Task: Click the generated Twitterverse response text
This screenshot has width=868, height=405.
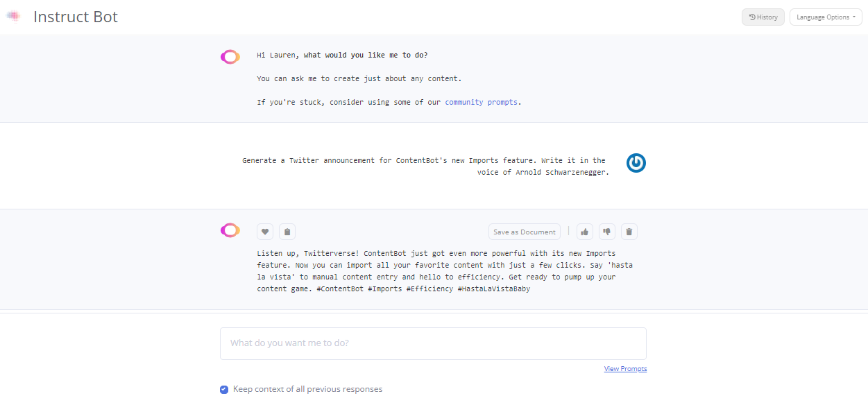Action: click(x=444, y=271)
